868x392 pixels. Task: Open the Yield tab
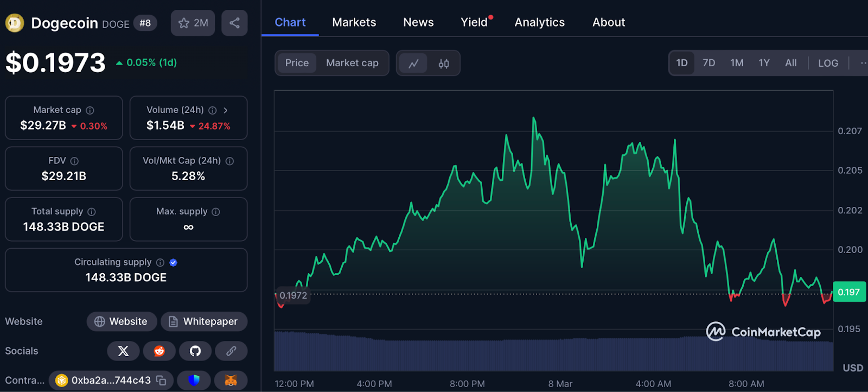474,22
